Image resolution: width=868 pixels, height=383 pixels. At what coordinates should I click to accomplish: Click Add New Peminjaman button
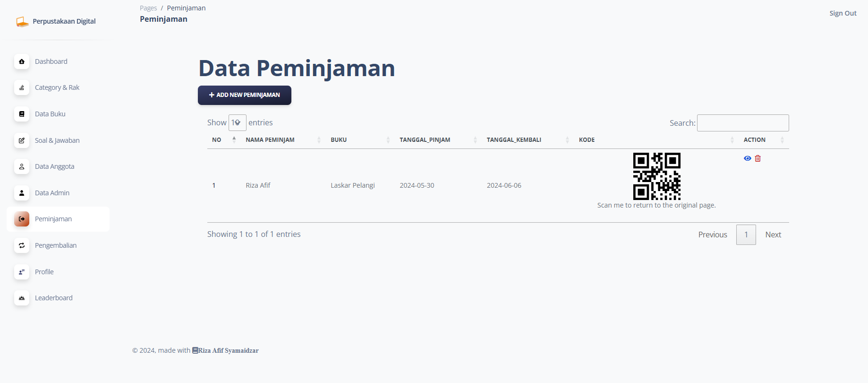click(245, 95)
